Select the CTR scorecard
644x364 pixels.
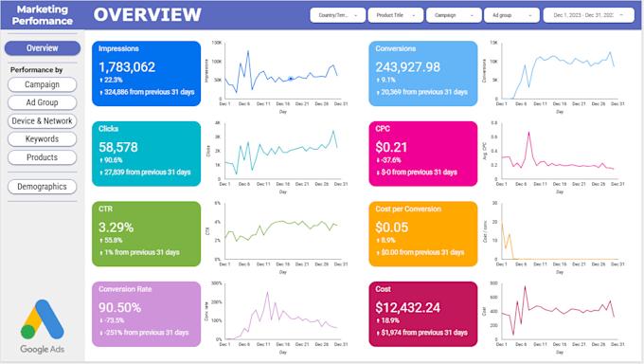point(146,234)
